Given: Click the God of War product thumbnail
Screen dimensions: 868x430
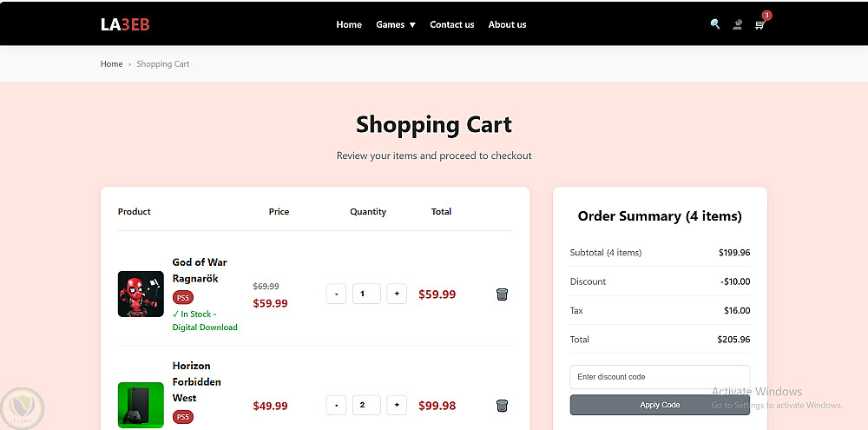Looking at the screenshot, I should coord(141,294).
